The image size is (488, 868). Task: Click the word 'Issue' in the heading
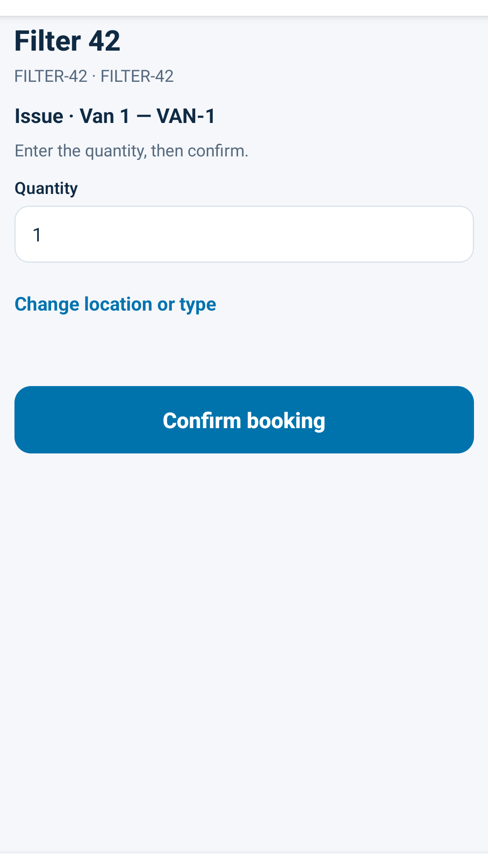pos(39,116)
